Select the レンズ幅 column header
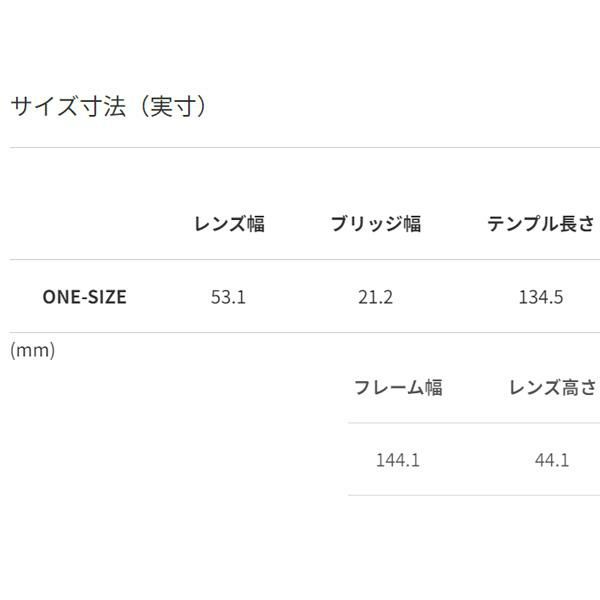 pos(229,223)
